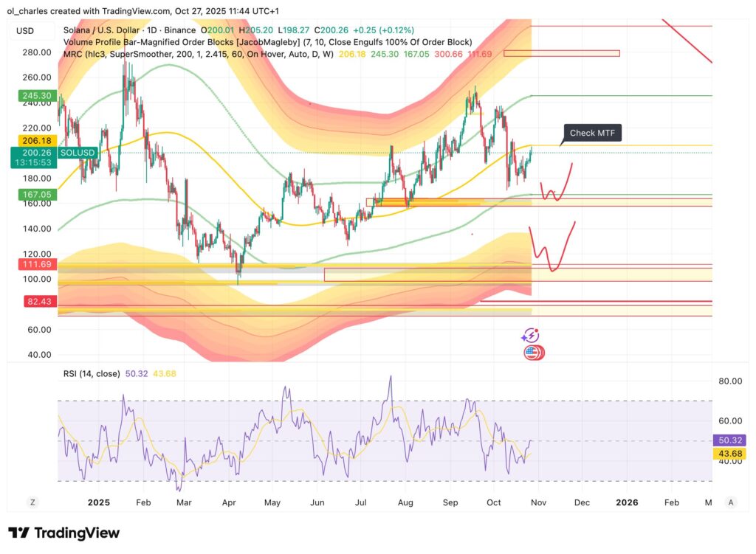The height and width of the screenshot is (554, 756).
Task: Open the Binance exchange label in the legend
Action: click(181, 30)
